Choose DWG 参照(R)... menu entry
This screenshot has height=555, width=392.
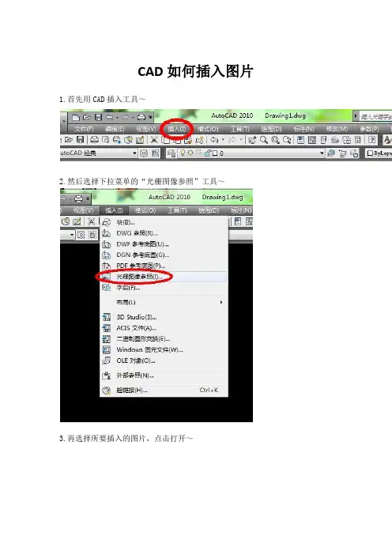coord(164,233)
